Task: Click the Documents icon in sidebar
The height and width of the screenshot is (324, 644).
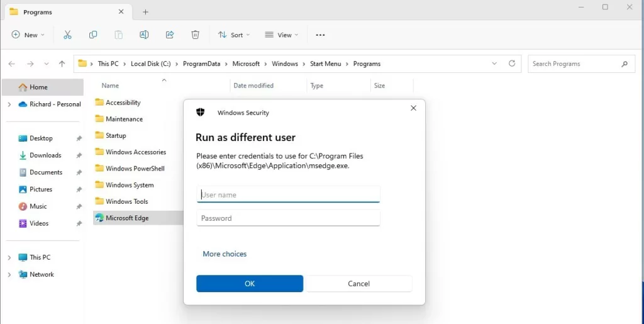Action: (x=23, y=172)
